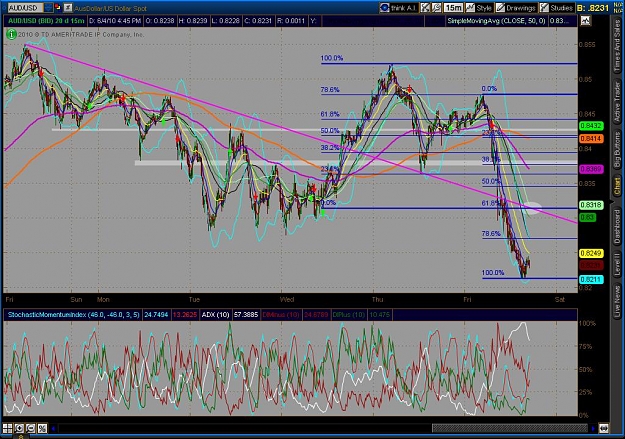Click the green 0.8432 price bubble
The image size is (625, 439).
591,126
